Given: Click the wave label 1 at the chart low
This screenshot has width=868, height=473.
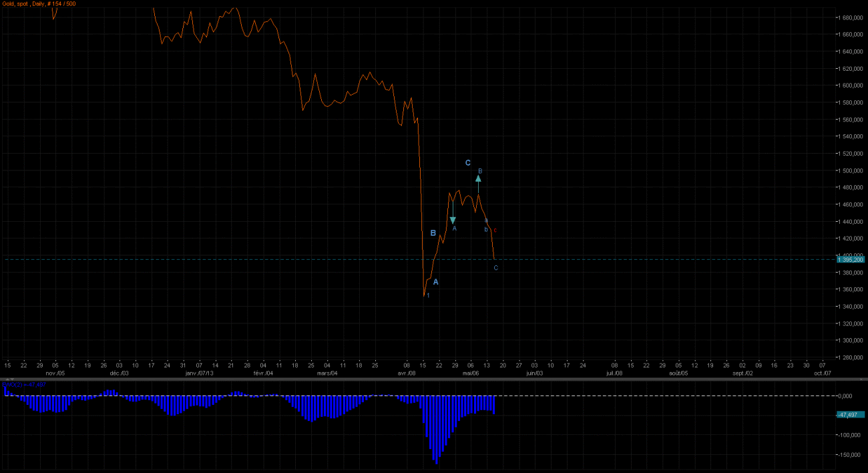Looking at the screenshot, I should 428,295.
